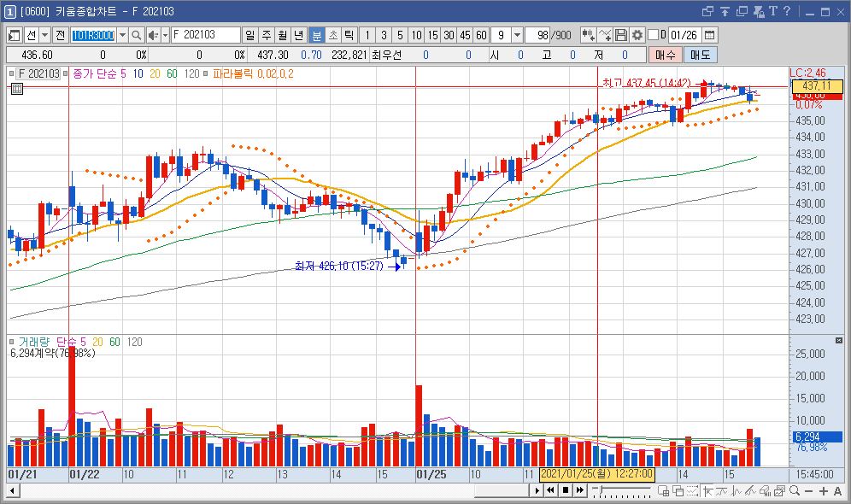
Task: Zoom out chart with minus icon
Action: (x=809, y=490)
